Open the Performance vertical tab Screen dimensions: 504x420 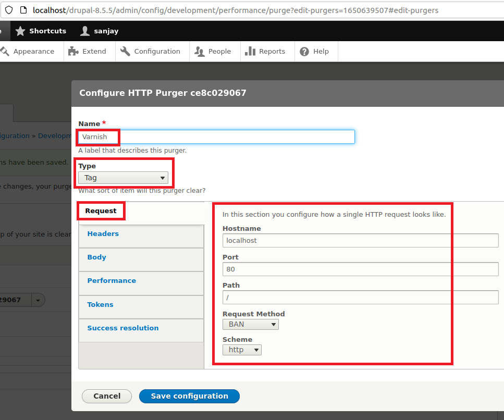point(112,281)
